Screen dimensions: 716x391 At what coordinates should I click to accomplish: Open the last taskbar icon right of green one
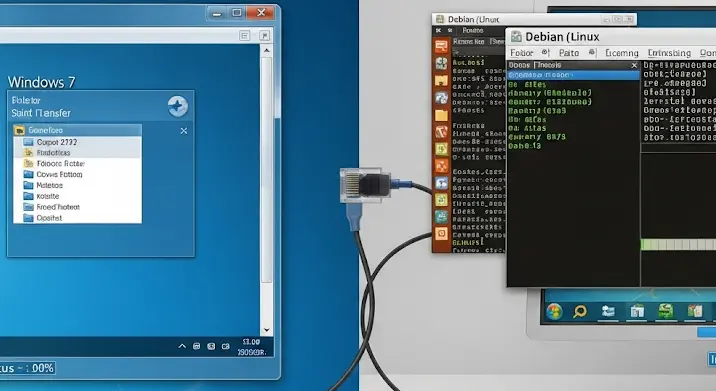coord(695,312)
